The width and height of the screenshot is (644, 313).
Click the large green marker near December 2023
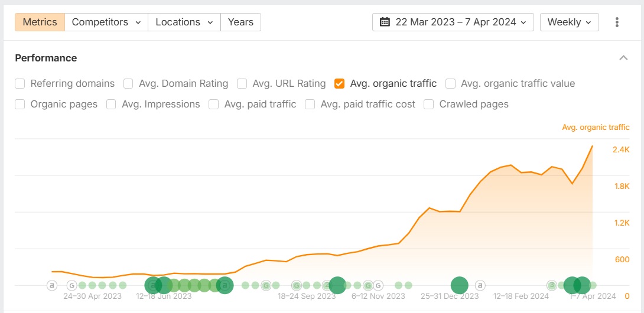coord(460,285)
